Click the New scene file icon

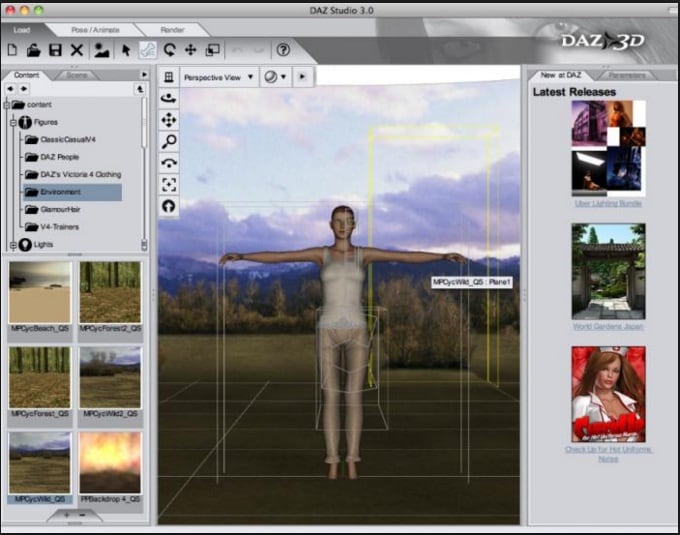point(13,50)
